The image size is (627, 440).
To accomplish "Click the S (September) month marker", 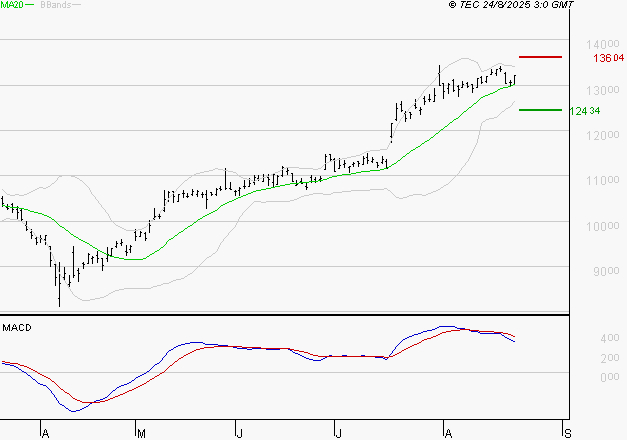I will point(567,434).
